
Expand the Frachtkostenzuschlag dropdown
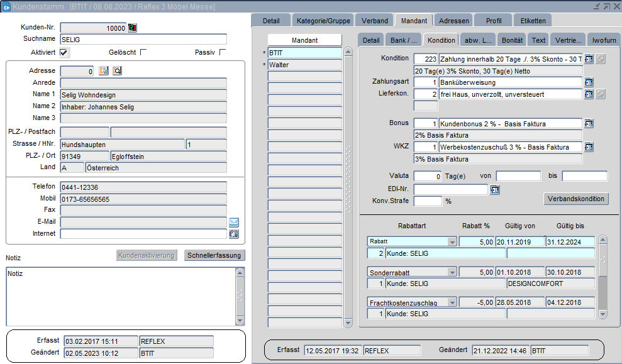452,302
